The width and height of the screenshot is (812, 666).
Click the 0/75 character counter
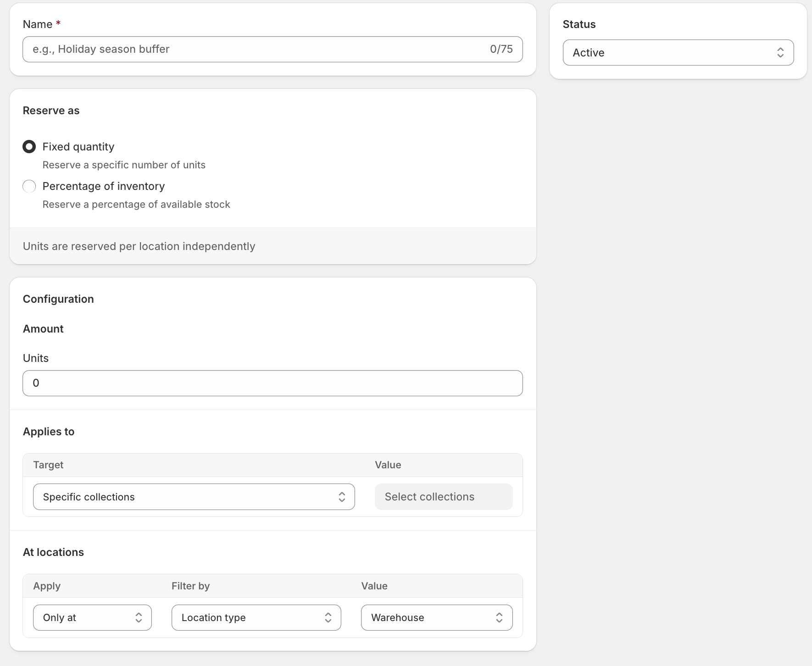click(x=501, y=50)
